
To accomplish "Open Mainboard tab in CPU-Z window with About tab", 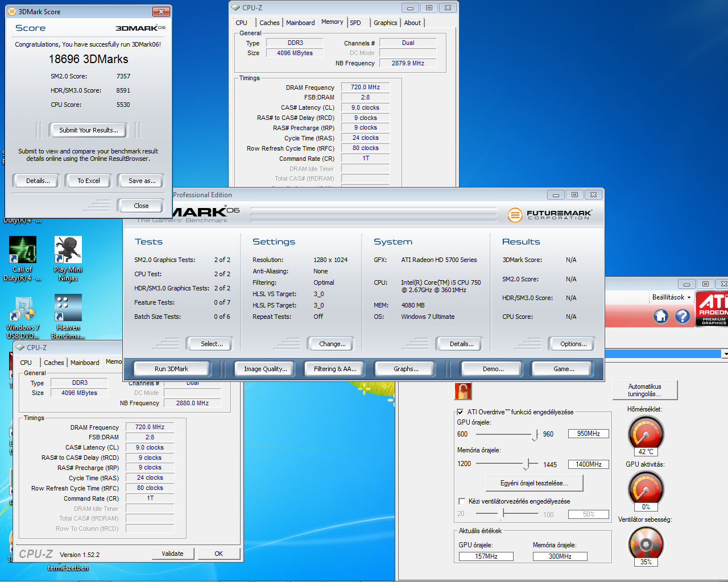I will coord(300,23).
